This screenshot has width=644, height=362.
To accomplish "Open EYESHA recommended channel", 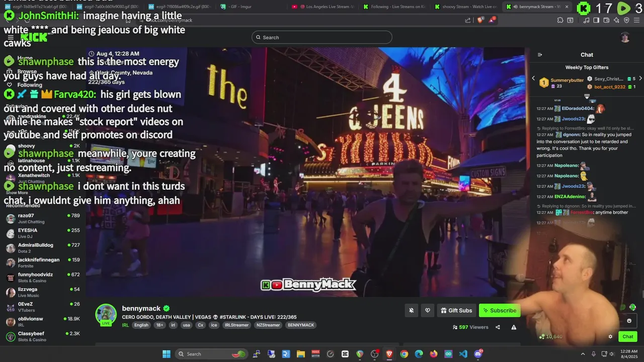I will 43,233.
